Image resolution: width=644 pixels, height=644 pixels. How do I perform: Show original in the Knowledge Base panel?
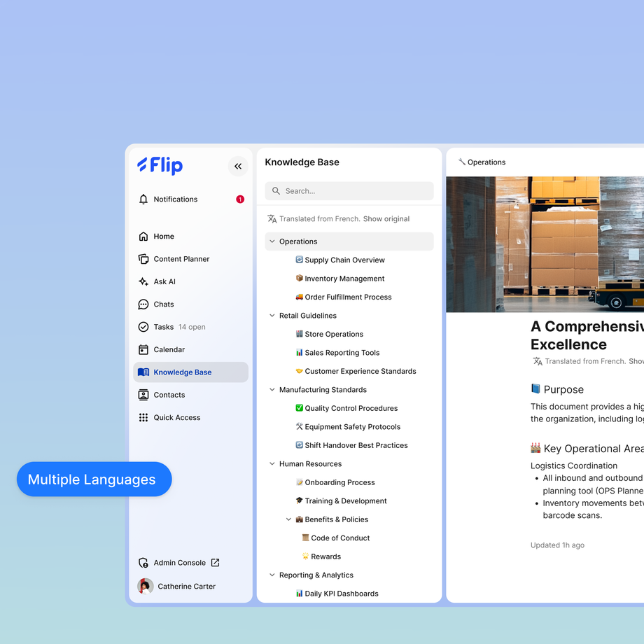click(x=386, y=219)
